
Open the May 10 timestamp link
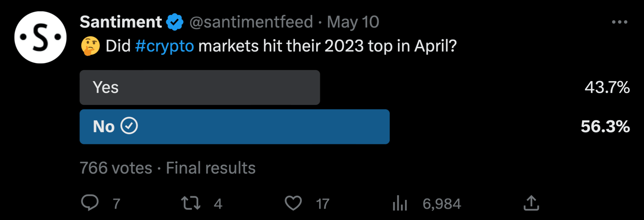(353, 22)
